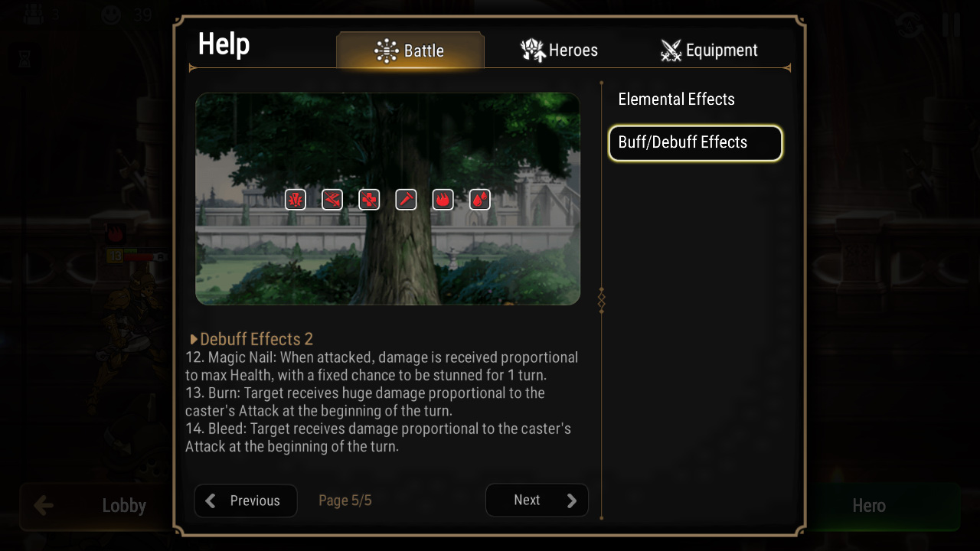
Task: Return to the Lobby
Action: 95,506
